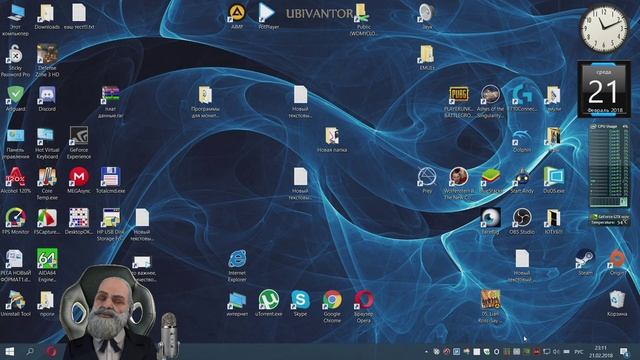This screenshot has width=640, height=360.
Task: Open Origin shortcut
Action: pyautogui.click(x=617, y=262)
